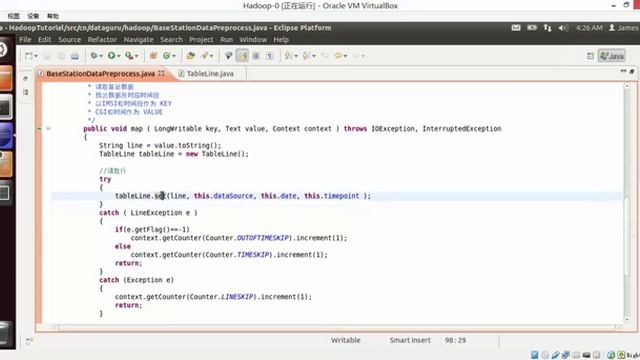Screen dimensions: 640x360
Task: Open the Search menu
Action: (171, 40)
